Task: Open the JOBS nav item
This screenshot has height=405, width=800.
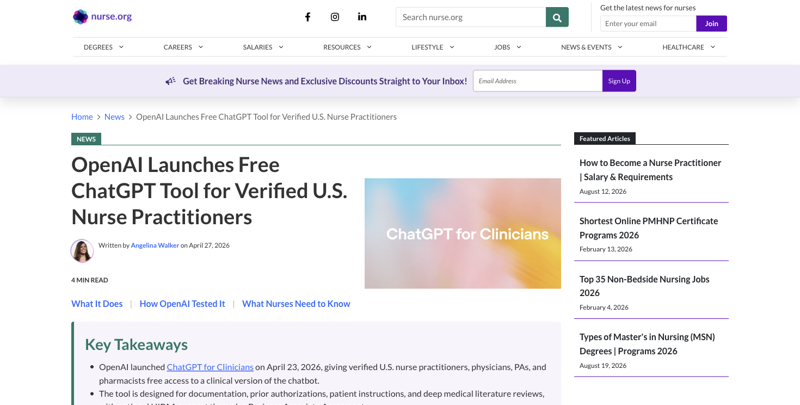Action: [502, 47]
